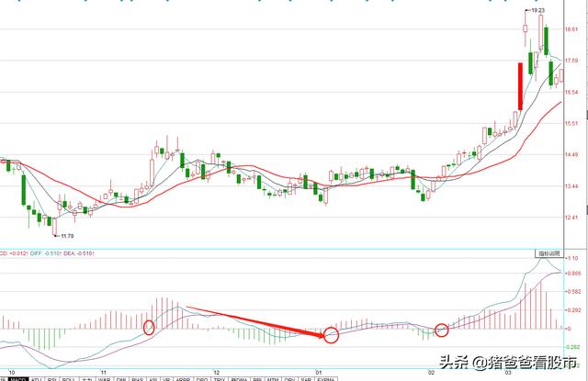The image size is (588, 381).
Task: Select the EXPMA indicator tab
Action: [326, 377]
